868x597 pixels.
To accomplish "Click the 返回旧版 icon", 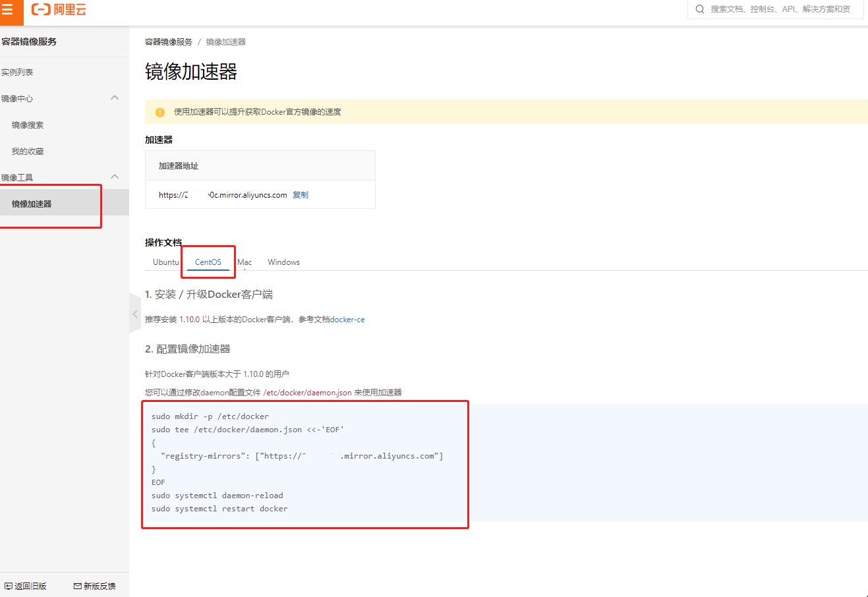I will tap(9, 586).
